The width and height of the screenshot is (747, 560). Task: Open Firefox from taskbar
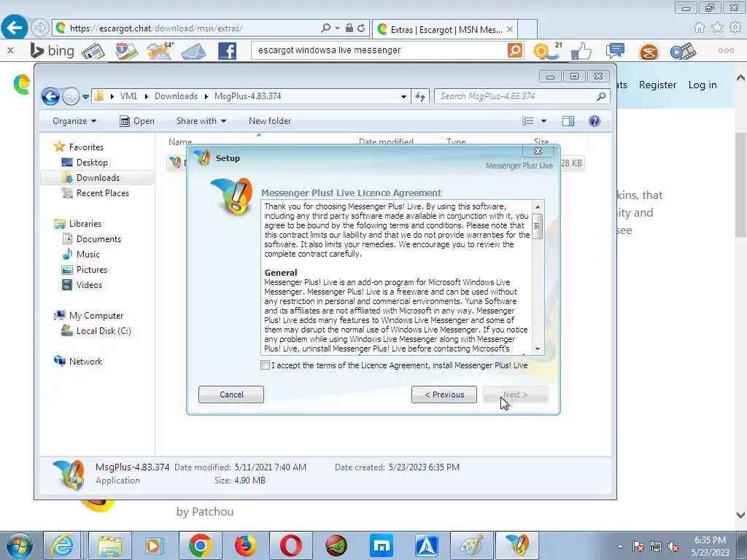coord(245,545)
